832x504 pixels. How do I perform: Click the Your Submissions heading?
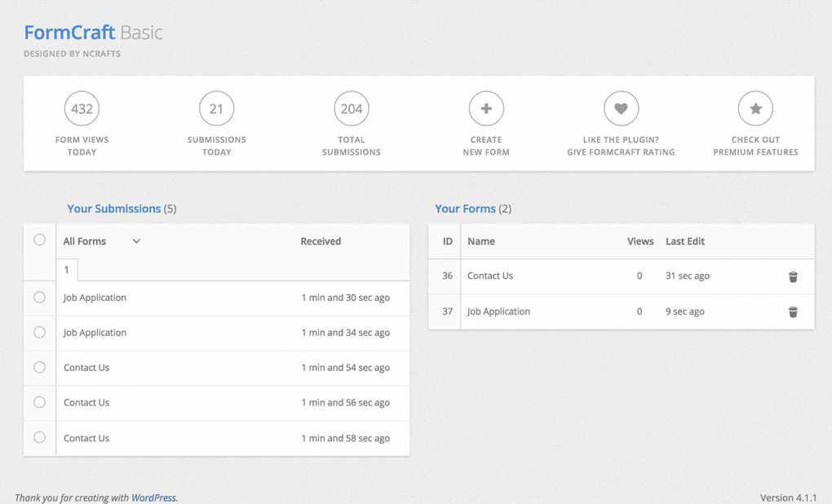point(113,208)
